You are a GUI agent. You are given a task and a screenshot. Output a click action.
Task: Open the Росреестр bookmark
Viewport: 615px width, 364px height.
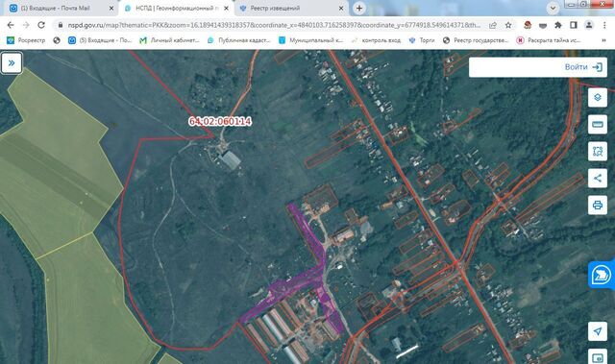pyautogui.click(x=26, y=40)
